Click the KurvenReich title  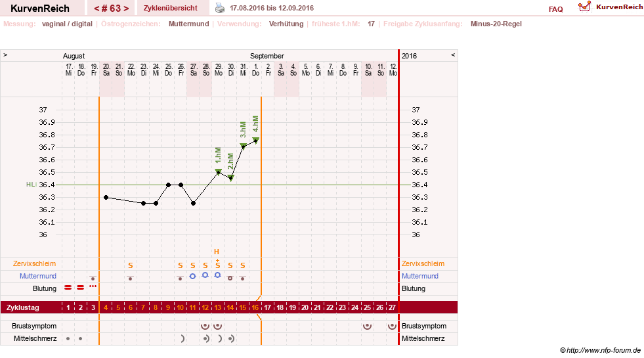40,9
